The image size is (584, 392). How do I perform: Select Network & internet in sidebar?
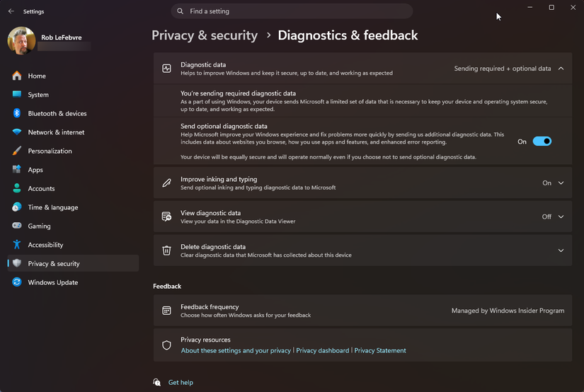tap(74, 132)
